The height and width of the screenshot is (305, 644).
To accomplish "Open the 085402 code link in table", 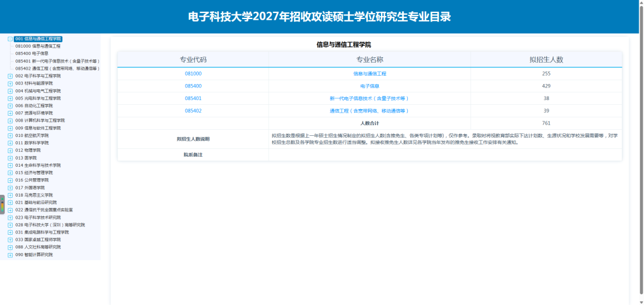I will (193, 111).
